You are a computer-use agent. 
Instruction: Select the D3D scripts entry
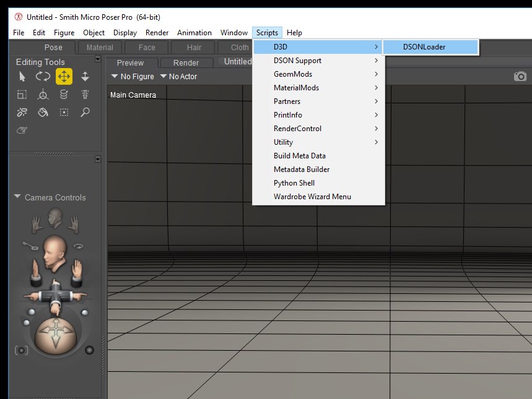[x=318, y=47]
